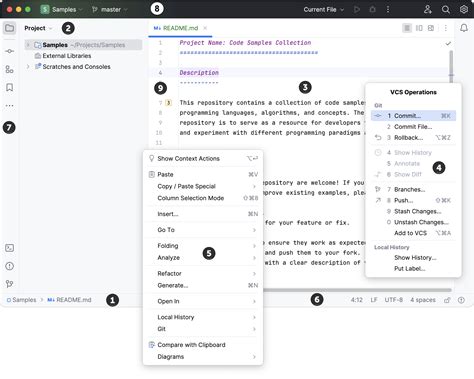Select the README.md editor tab

[x=180, y=28]
